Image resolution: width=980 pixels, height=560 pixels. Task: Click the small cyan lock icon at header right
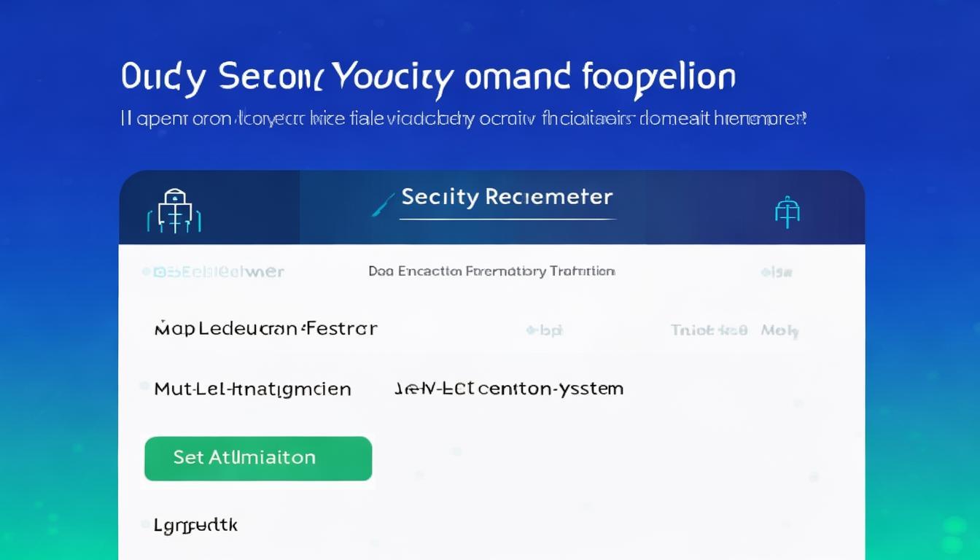787,211
